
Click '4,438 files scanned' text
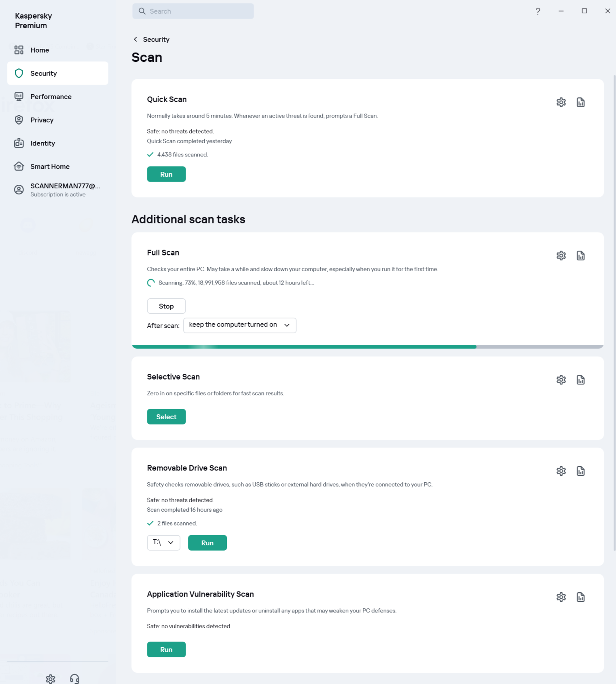[x=182, y=154]
